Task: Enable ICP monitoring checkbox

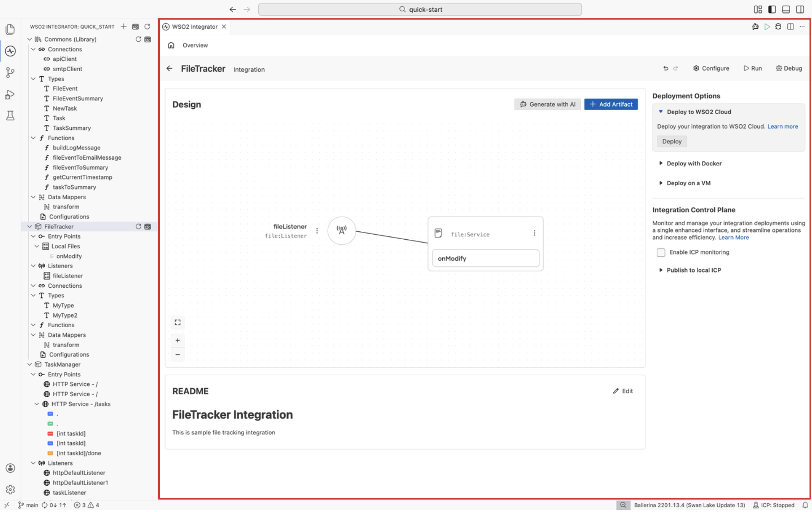Action: pyautogui.click(x=661, y=252)
